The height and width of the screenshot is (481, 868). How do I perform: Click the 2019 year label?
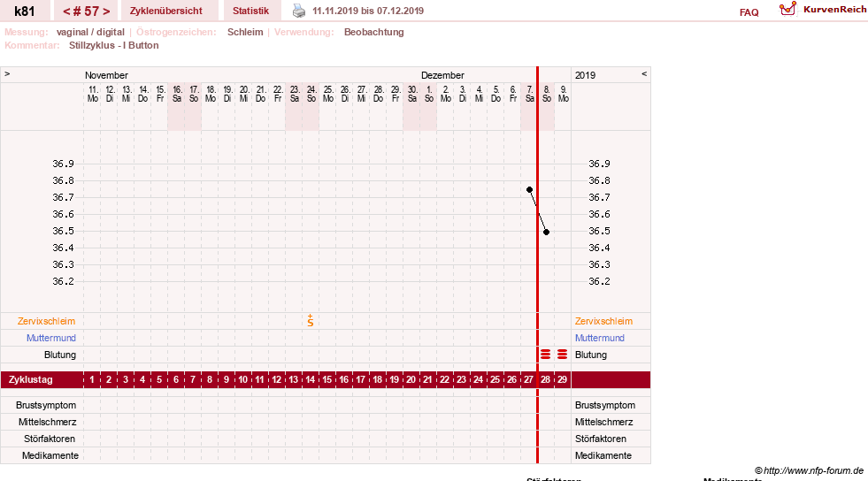coord(585,75)
